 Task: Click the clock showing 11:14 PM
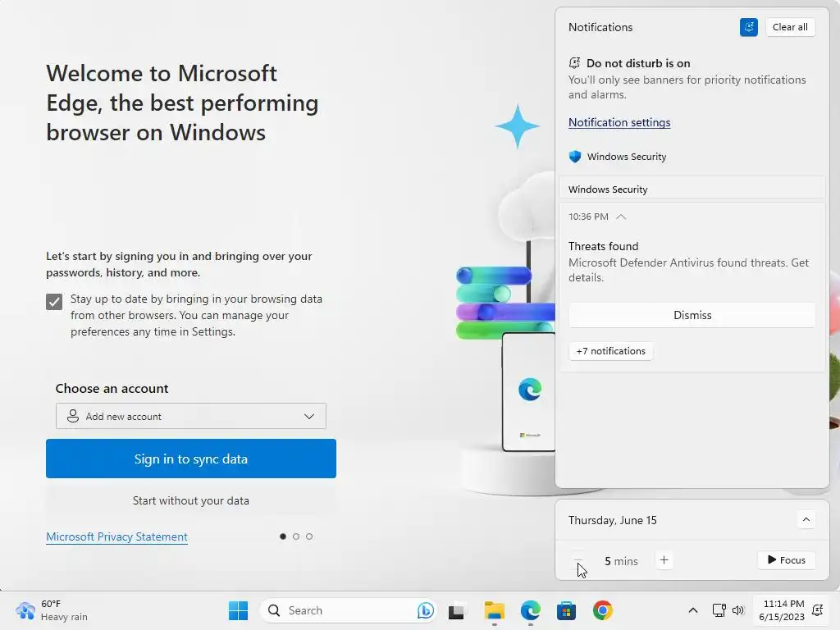[782, 610]
